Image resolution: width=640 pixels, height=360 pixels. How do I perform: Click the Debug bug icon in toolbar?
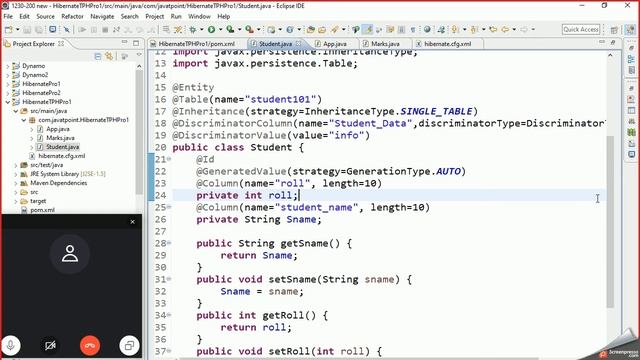[x=193, y=29]
